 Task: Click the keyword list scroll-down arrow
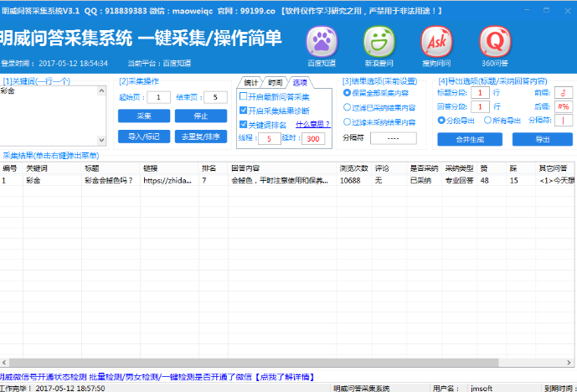101,140
